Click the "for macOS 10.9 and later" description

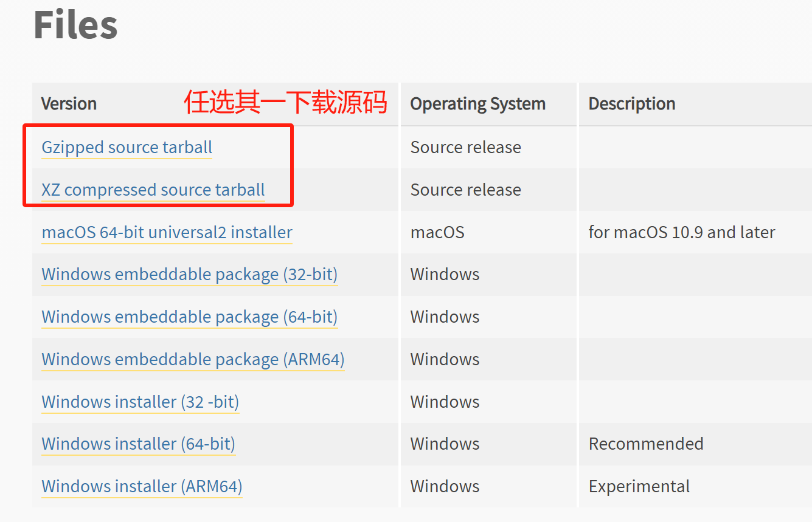point(681,233)
